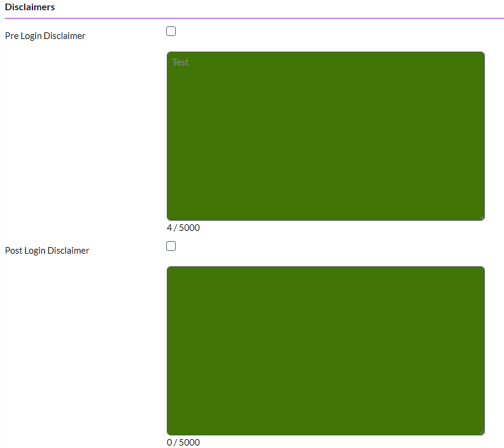This screenshot has height=448, width=504.
Task: Select the Test placeholder text
Action: (x=180, y=62)
